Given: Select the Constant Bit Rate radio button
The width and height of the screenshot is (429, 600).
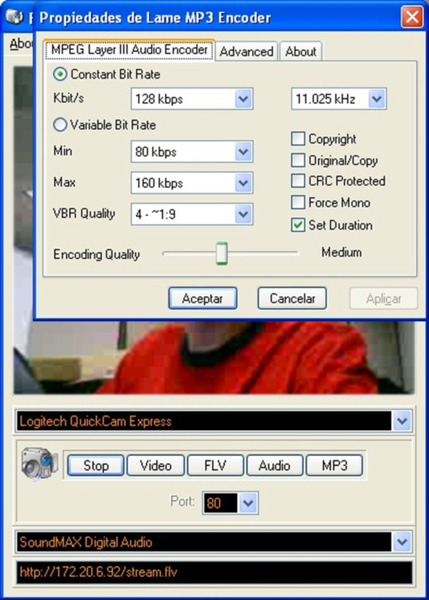Looking at the screenshot, I should [x=60, y=74].
